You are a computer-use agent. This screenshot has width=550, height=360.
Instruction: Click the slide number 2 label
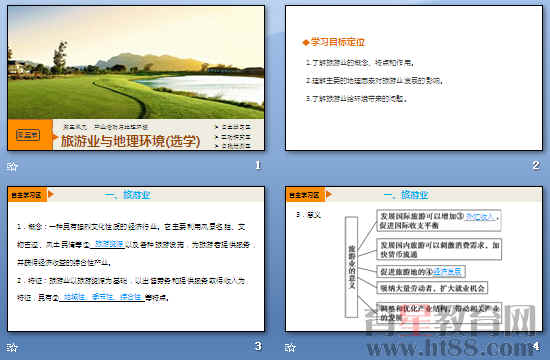[x=536, y=165]
